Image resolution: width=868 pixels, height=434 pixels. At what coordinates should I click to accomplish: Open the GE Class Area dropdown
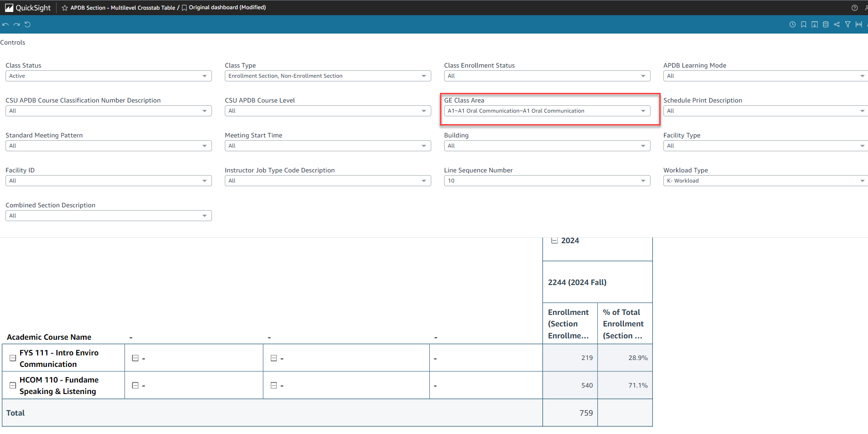click(x=547, y=111)
